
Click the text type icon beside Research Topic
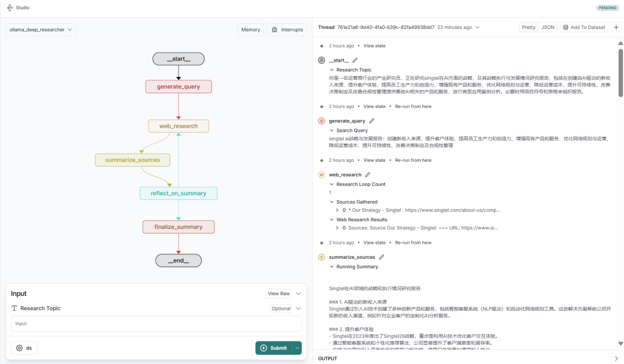pos(14,308)
